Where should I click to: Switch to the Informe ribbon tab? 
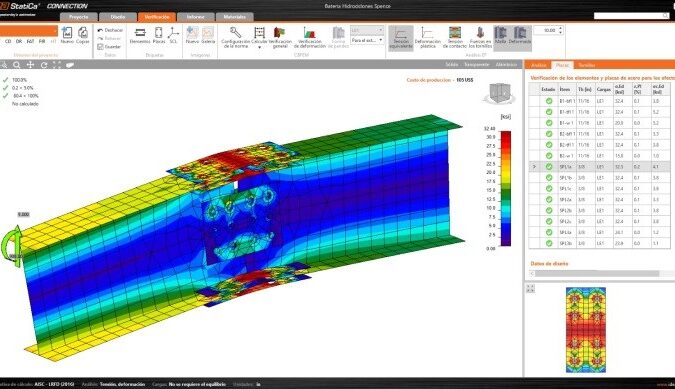click(x=195, y=17)
